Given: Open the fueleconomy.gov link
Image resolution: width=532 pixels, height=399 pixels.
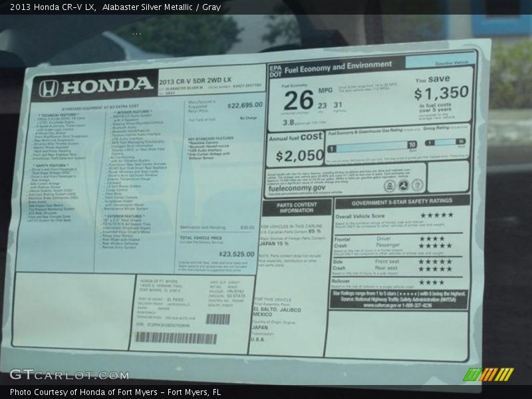Looking at the screenshot, I should tap(297, 188).
